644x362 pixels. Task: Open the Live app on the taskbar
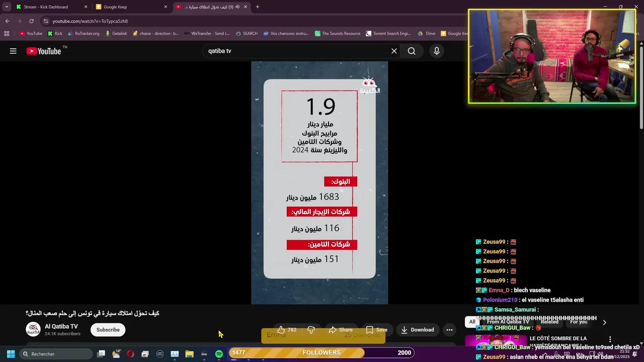204,354
